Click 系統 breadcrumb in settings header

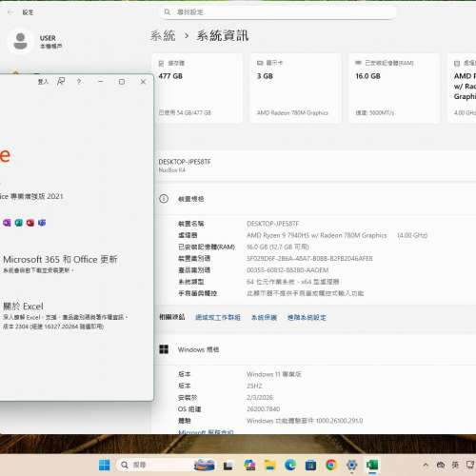163,35
